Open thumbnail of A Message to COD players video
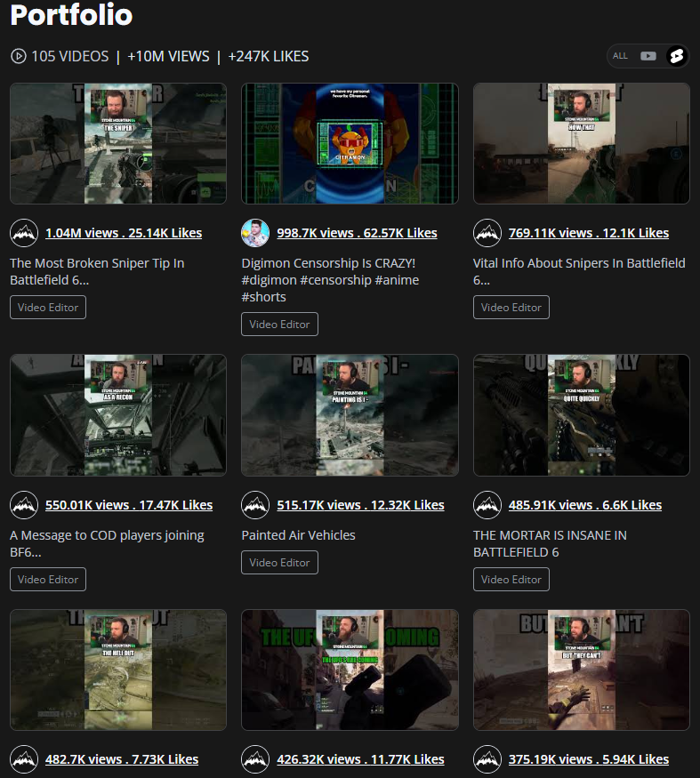The height and width of the screenshot is (778, 700). click(x=118, y=415)
